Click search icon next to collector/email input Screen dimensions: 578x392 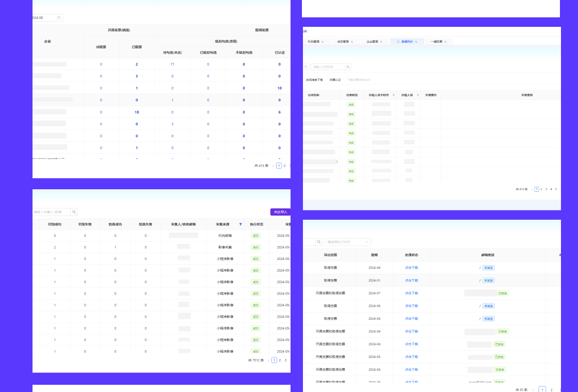tap(74, 212)
